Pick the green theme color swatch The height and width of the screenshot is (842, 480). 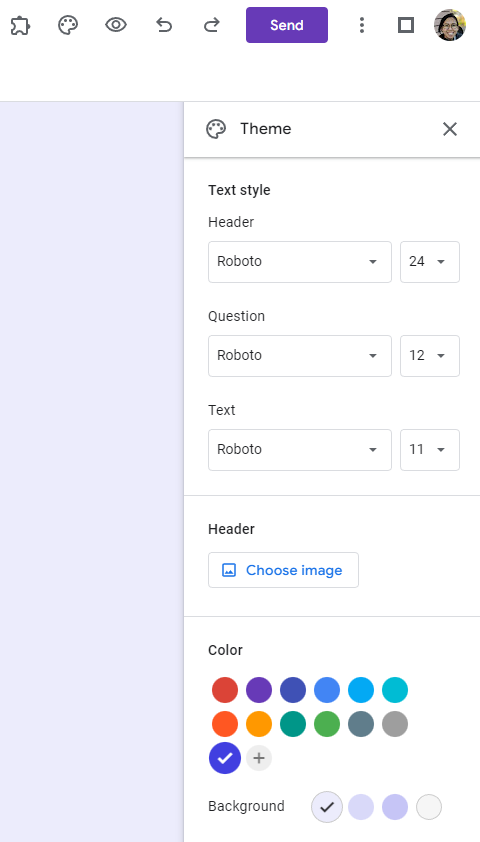pyautogui.click(x=327, y=724)
